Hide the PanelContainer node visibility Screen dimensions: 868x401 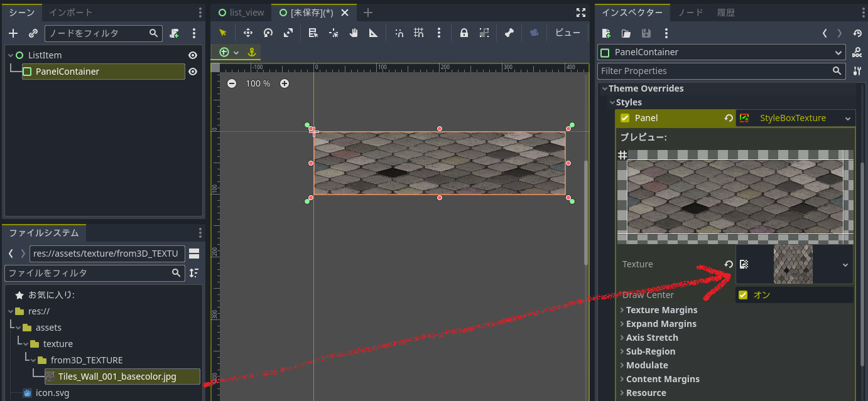(193, 72)
